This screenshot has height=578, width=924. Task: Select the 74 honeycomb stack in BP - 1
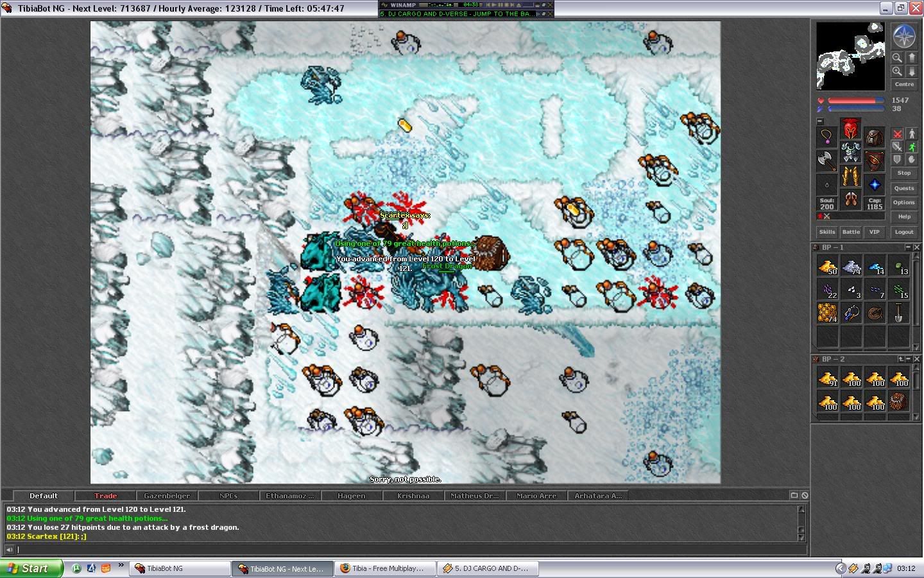point(827,313)
